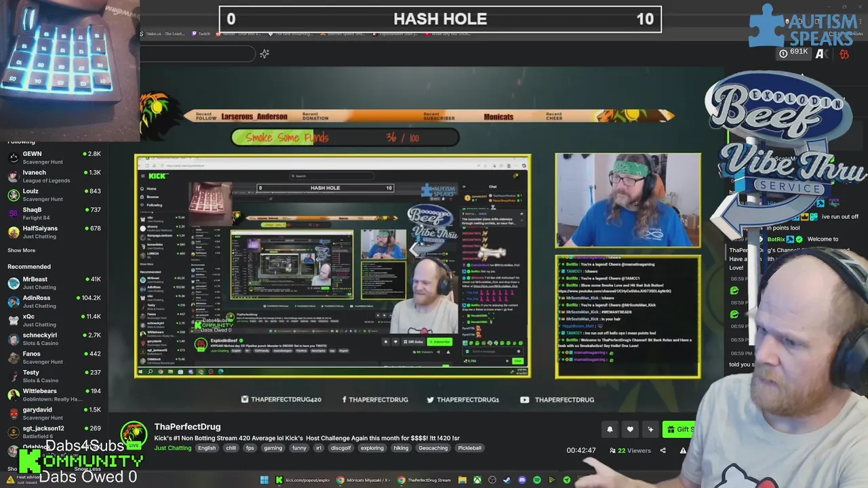
Task: Open Loulz channel avatar in sidebar
Action: 13,195
